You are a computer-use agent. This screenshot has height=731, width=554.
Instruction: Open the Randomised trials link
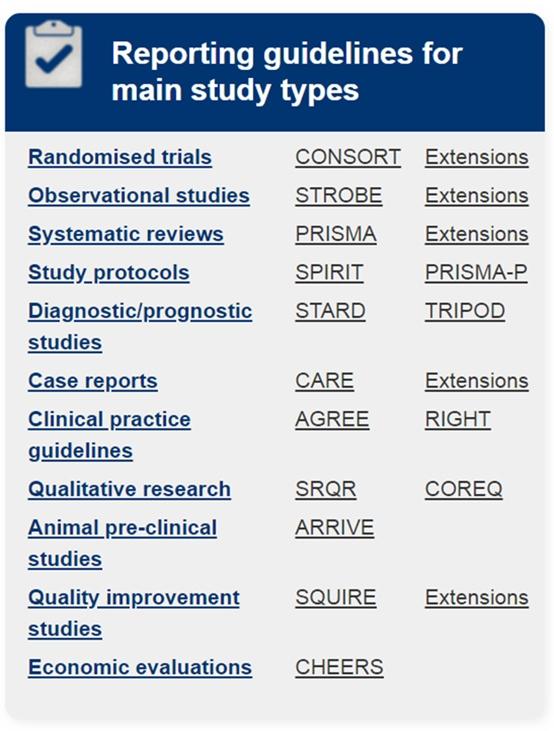120,157
